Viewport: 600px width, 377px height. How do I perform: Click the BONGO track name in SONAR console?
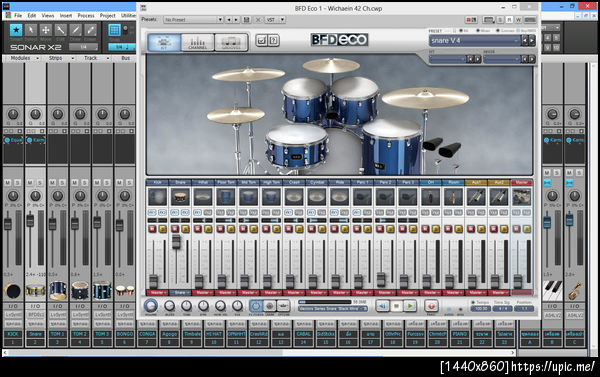(125, 334)
